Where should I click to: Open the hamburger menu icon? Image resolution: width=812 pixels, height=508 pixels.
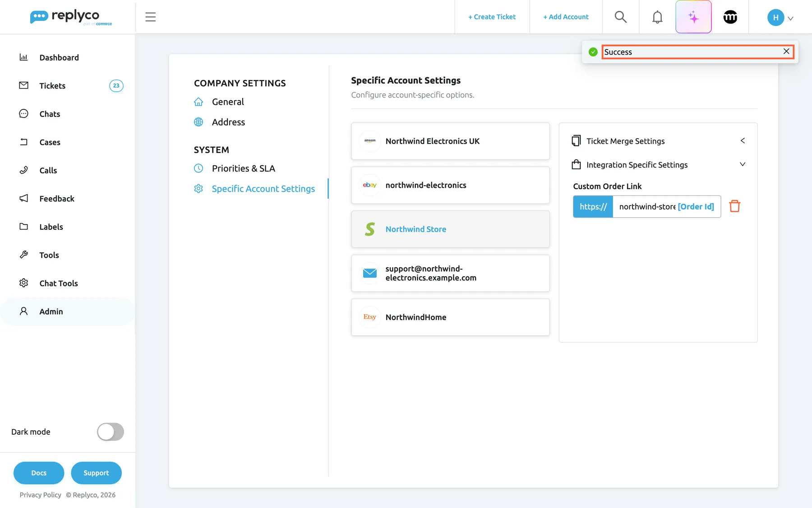click(x=150, y=17)
